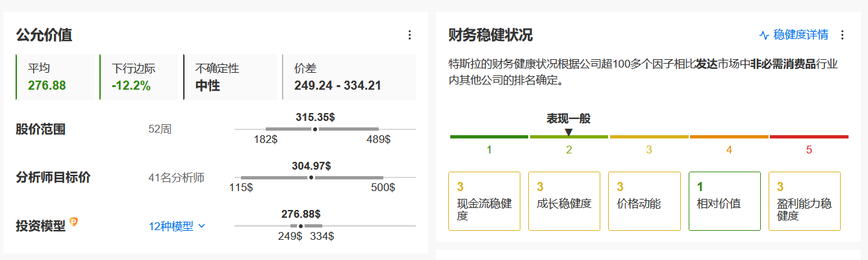
Task: Select the 盈利能力稳健度 score card
Action: [x=804, y=201]
